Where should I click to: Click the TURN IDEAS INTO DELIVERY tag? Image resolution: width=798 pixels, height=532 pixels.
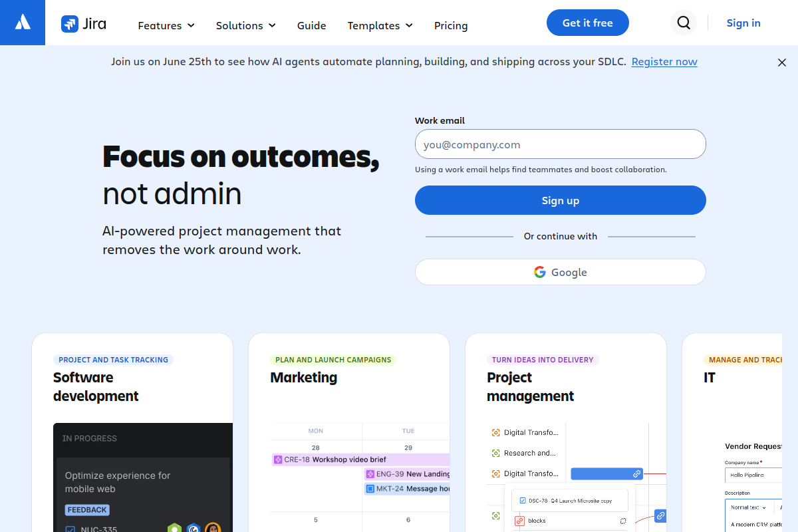pyautogui.click(x=543, y=360)
